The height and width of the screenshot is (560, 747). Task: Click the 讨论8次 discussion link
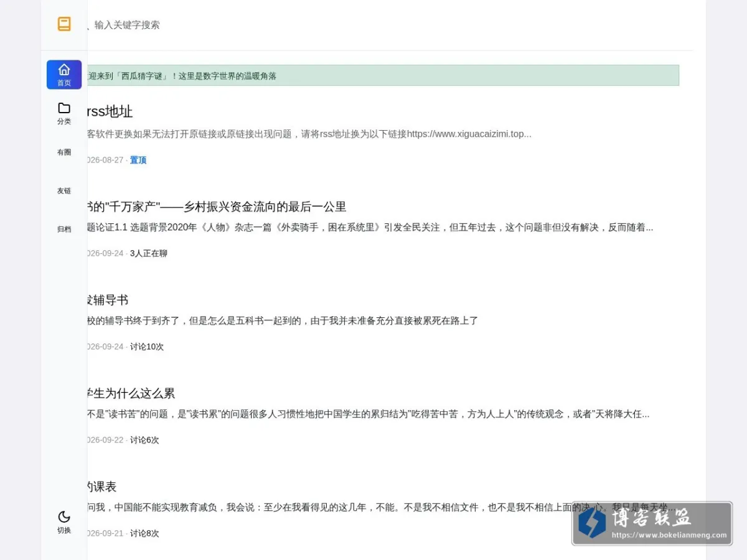144,533
